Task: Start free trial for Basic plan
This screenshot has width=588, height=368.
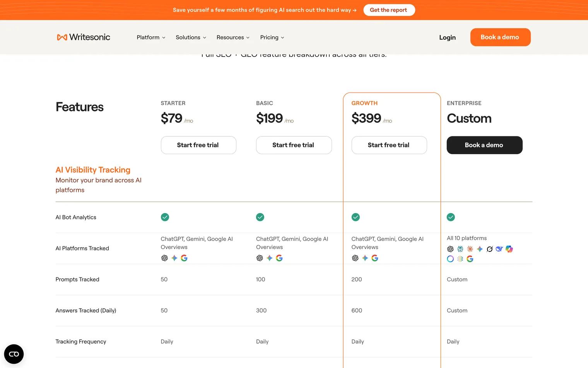Action: (x=294, y=145)
